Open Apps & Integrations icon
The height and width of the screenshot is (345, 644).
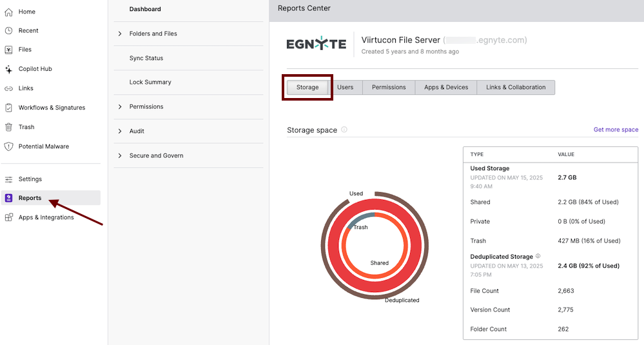tap(8, 217)
